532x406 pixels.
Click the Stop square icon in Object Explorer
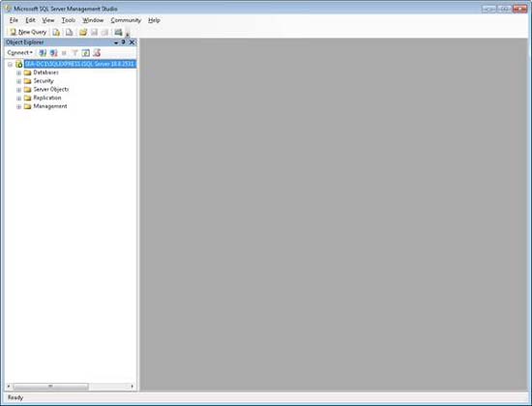[x=64, y=53]
